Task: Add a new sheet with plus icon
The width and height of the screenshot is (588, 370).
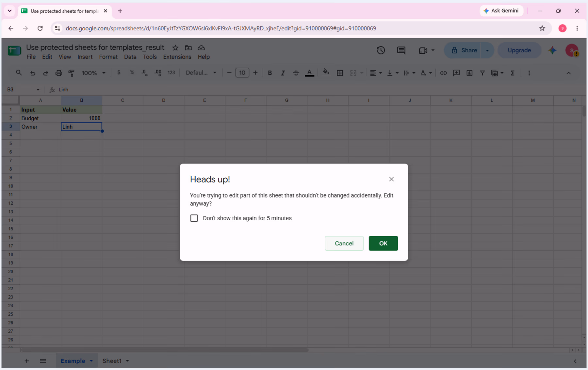Action: point(27,361)
